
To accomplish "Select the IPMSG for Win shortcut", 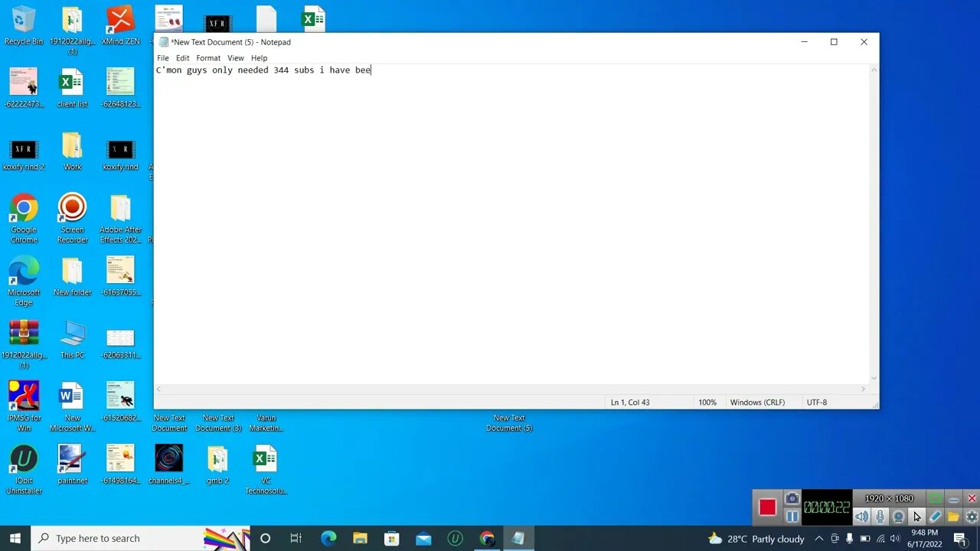I will (x=24, y=406).
